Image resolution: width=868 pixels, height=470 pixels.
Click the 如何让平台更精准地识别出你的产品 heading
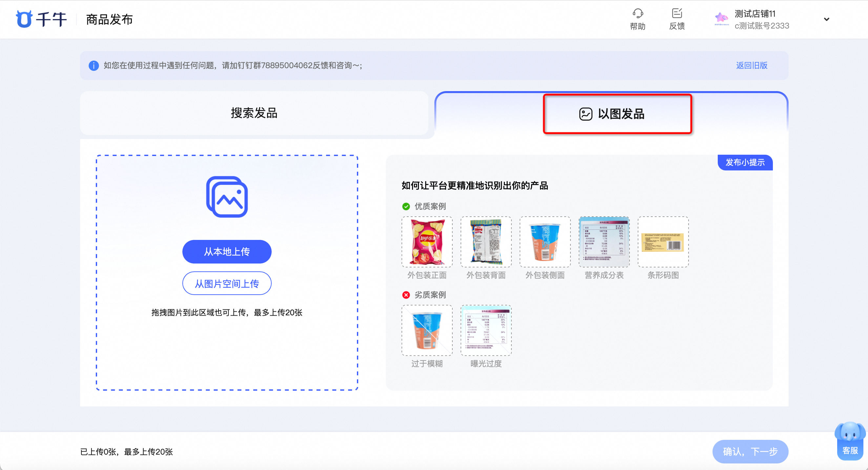tap(475, 186)
